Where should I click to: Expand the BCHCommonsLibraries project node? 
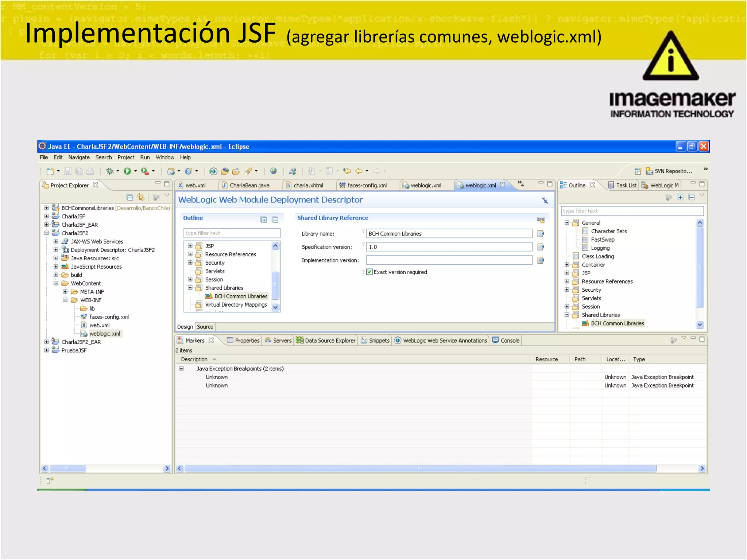(46, 208)
